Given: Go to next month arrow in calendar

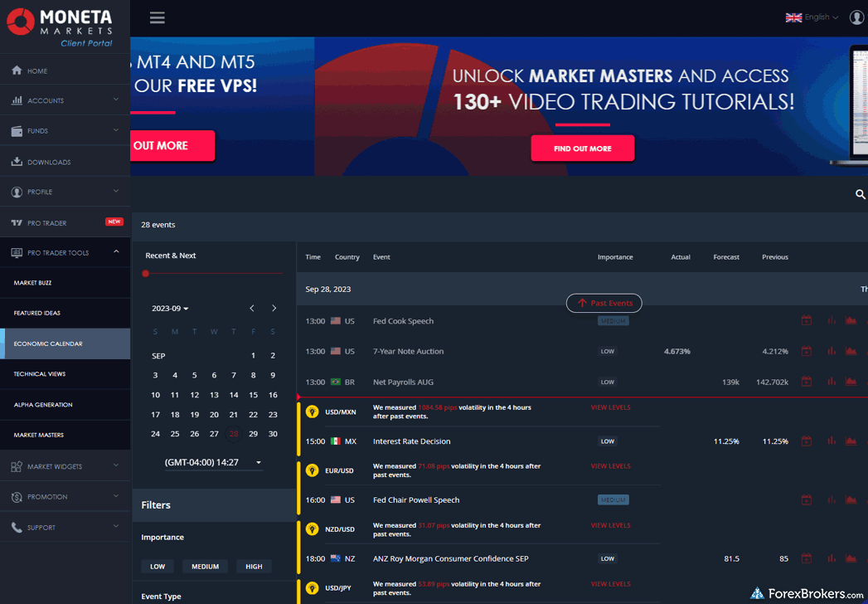Looking at the screenshot, I should 274,308.
